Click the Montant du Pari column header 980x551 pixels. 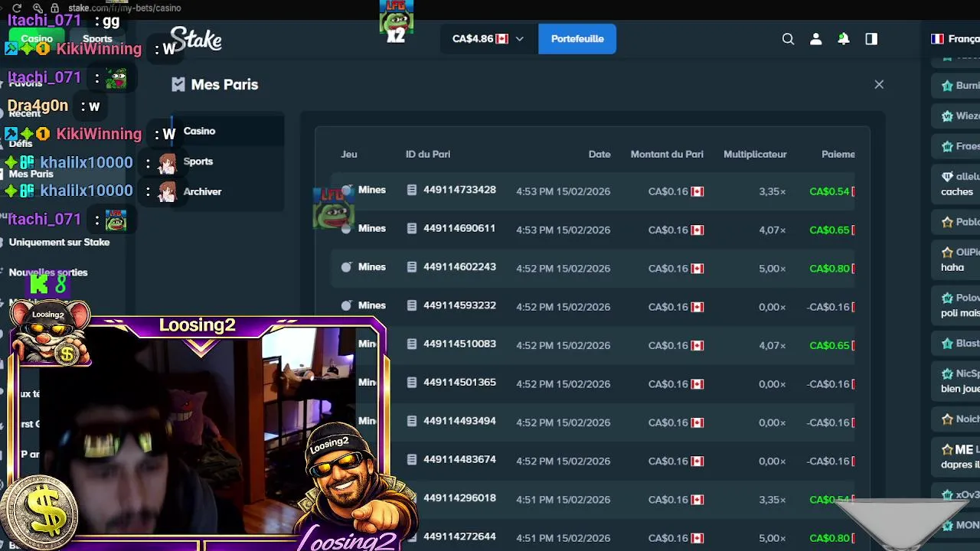(x=667, y=154)
